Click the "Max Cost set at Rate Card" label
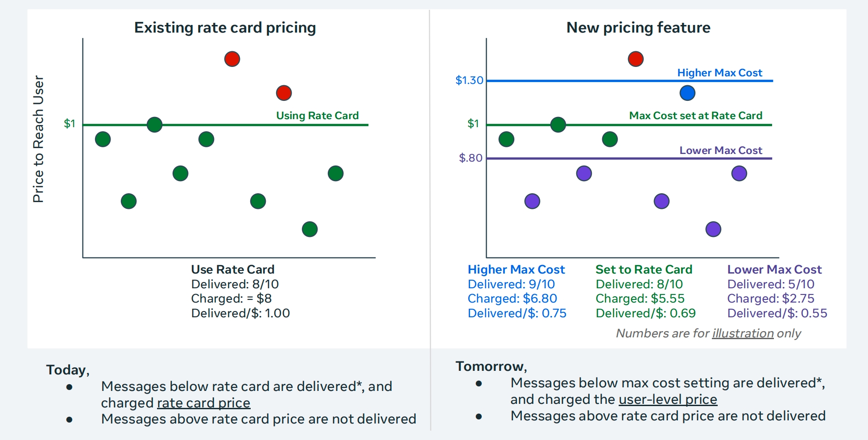868x440 pixels. pyautogui.click(x=695, y=116)
